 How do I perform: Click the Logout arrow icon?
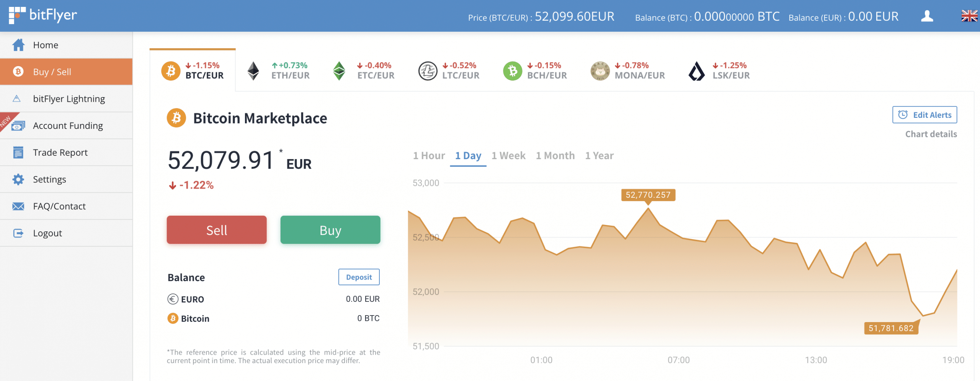tap(18, 233)
